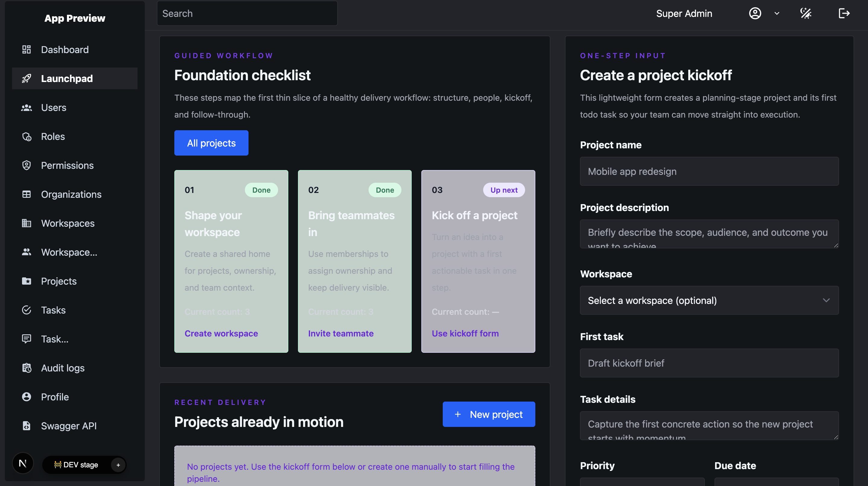
Task: Click the Launchpad menu item label
Action: [x=67, y=78]
